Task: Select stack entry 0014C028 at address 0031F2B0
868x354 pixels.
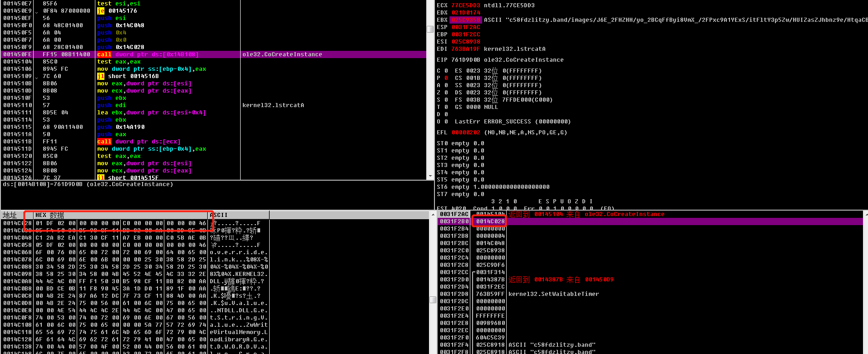Action: (490, 221)
